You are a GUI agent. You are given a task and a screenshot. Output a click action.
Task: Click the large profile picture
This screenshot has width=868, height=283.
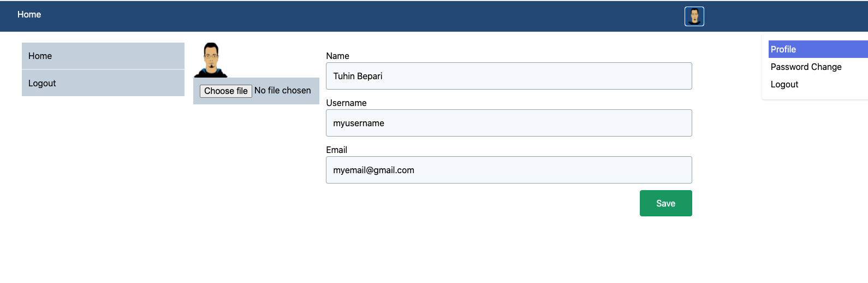pyautogui.click(x=211, y=60)
